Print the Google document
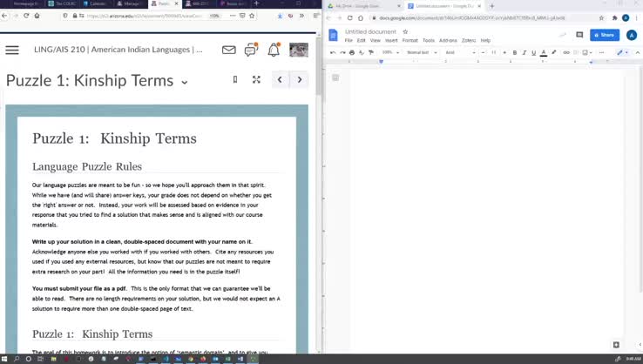643x364 pixels. 352,52
